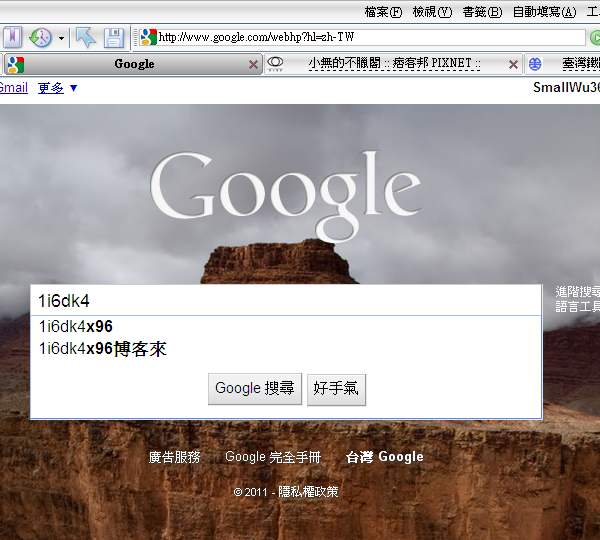Close the PIXNET tab
The image size is (600, 540).
[513, 64]
